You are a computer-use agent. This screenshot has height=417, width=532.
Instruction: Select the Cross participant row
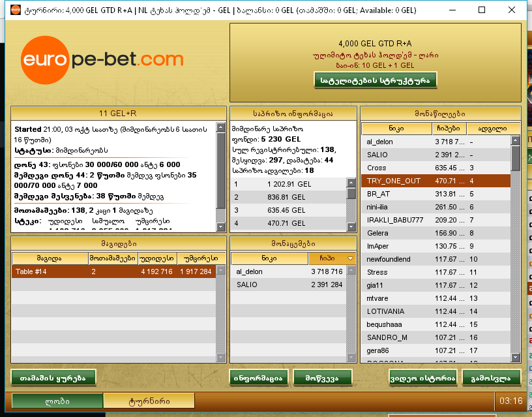click(x=436, y=168)
